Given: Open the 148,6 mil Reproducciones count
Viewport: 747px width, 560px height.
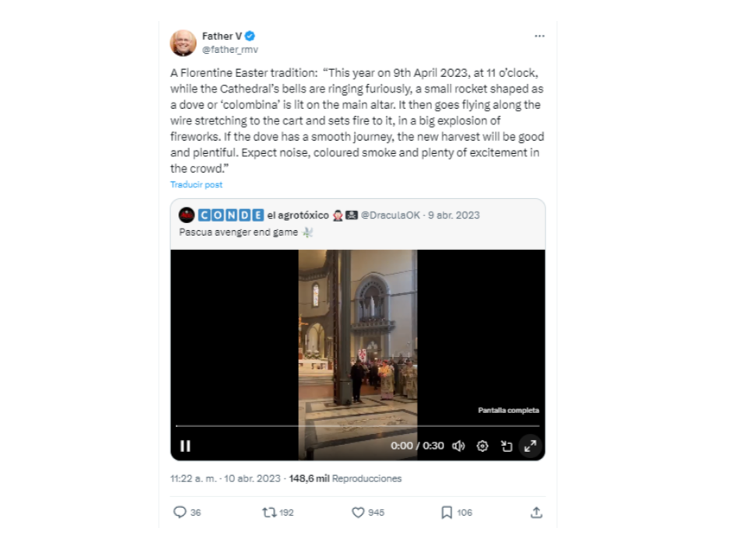Looking at the screenshot, I should (345, 478).
